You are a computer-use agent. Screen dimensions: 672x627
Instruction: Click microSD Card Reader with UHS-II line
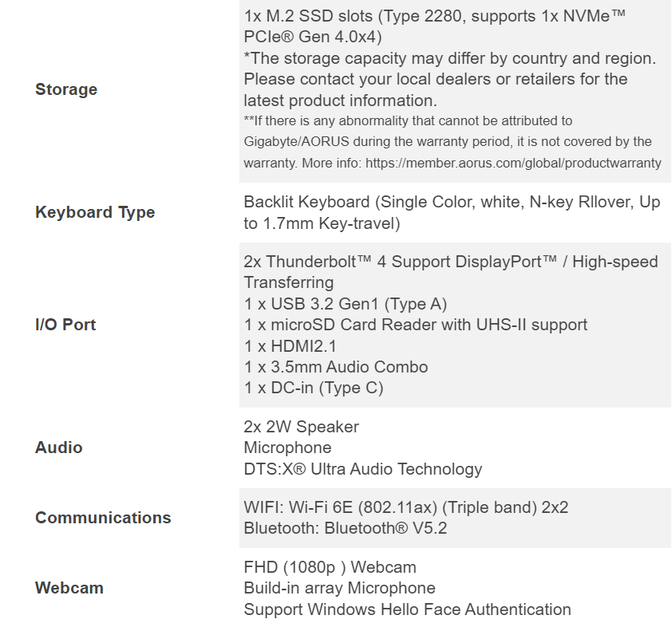tap(416, 325)
